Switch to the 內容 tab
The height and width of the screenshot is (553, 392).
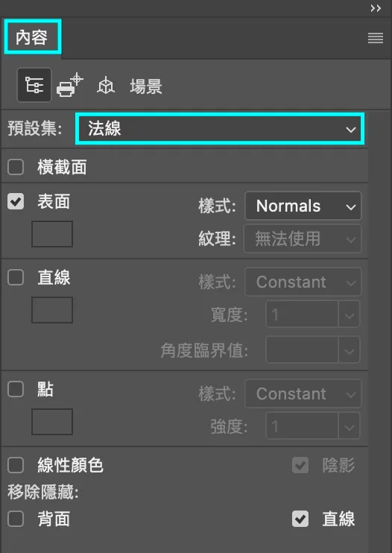point(33,37)
